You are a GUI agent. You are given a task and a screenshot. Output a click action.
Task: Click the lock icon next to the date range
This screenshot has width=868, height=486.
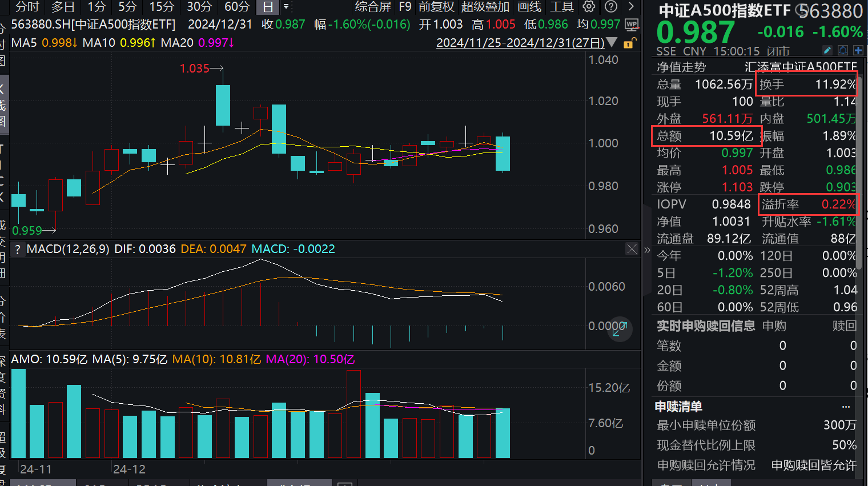629,42
